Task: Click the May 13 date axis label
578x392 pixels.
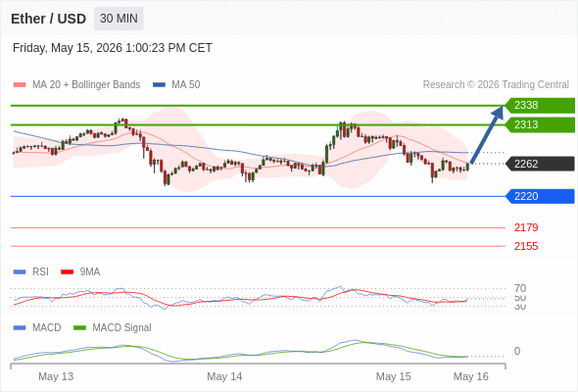Action: [56, 376]
